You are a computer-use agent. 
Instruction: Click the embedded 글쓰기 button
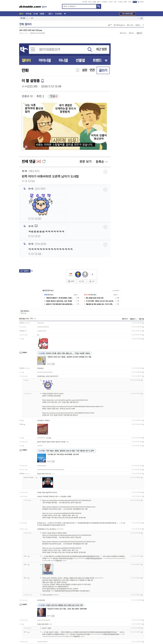tap(103, 70)
